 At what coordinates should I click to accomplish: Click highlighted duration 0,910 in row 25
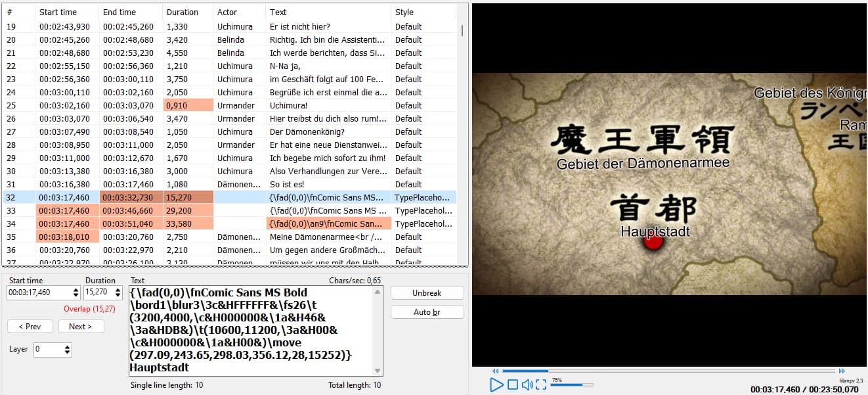coord(188,105)
